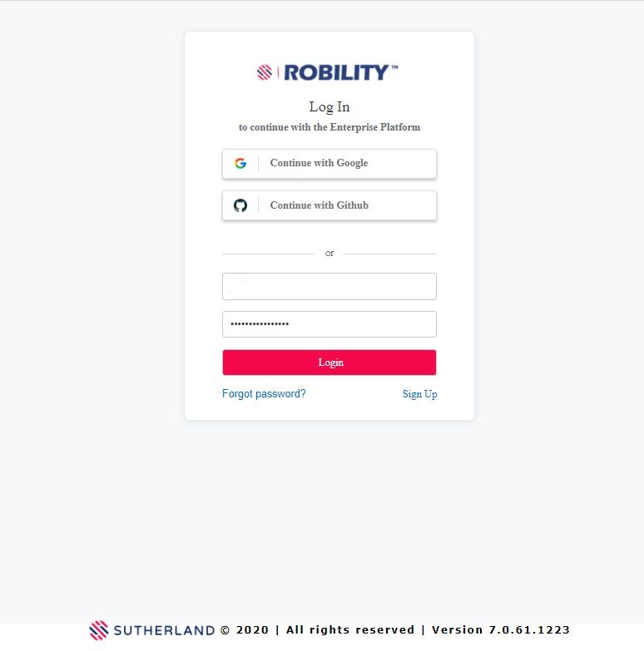
Task: Click the "or" divider text
Action: [329, 254]
